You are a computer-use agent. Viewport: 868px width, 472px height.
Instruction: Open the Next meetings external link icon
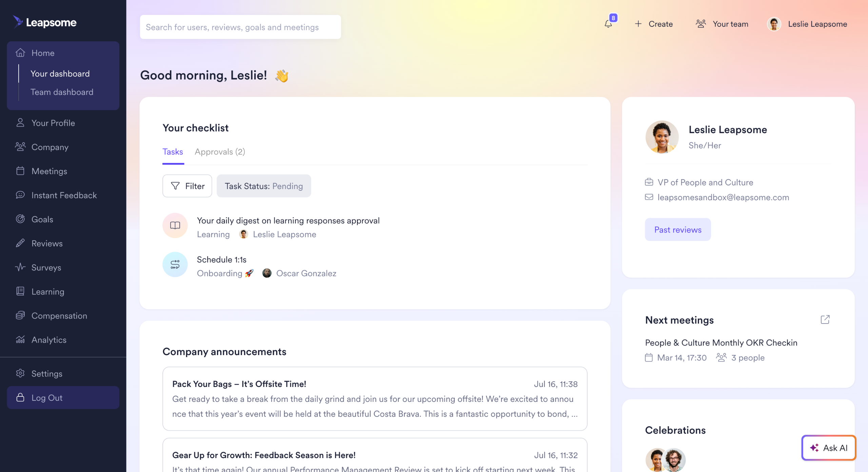[x=825, y=320]
